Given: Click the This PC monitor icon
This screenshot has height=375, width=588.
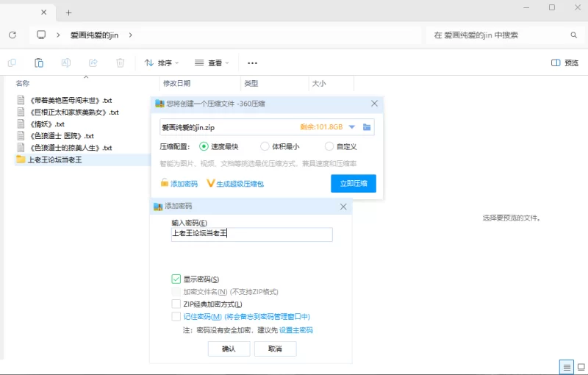Looking at the screenshot, I should (x=41, y=35).
